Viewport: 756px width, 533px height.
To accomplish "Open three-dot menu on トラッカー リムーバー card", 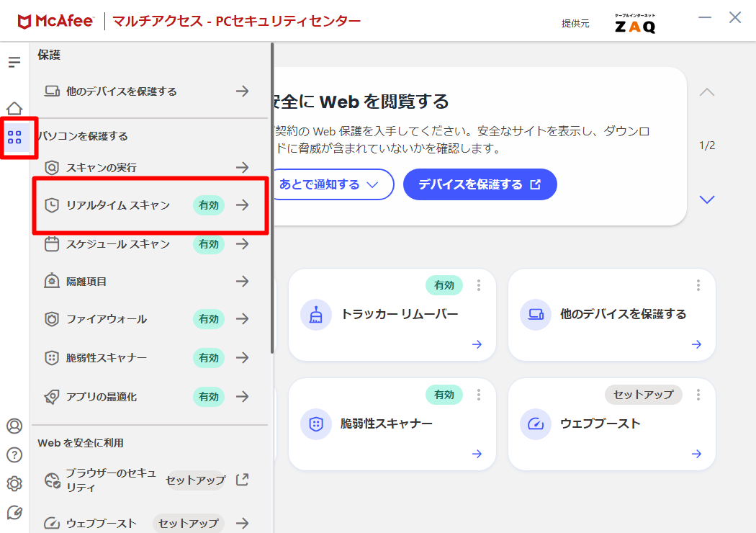I will click(479, 285).
